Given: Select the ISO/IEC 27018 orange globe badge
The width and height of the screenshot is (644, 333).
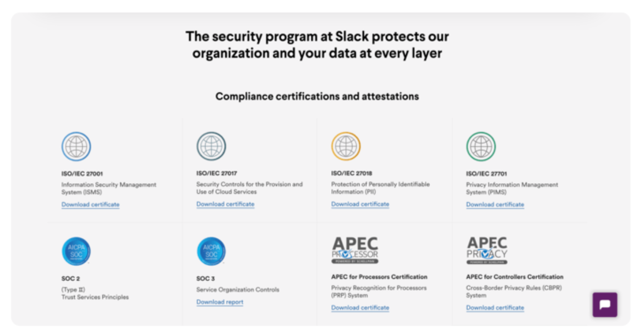Looking at the screenshot, I should pyautogui.click(x=346, y=146).
